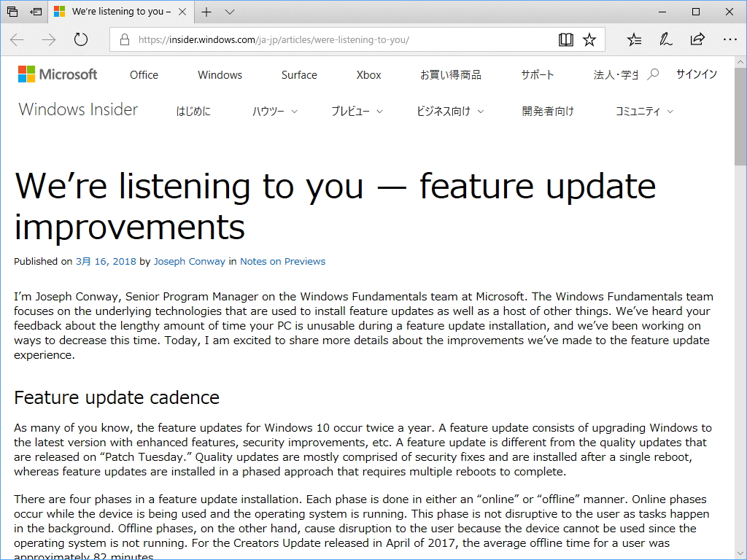Open the Joseph Conway author link
The image size is (747, 560).
pos(190,261)
